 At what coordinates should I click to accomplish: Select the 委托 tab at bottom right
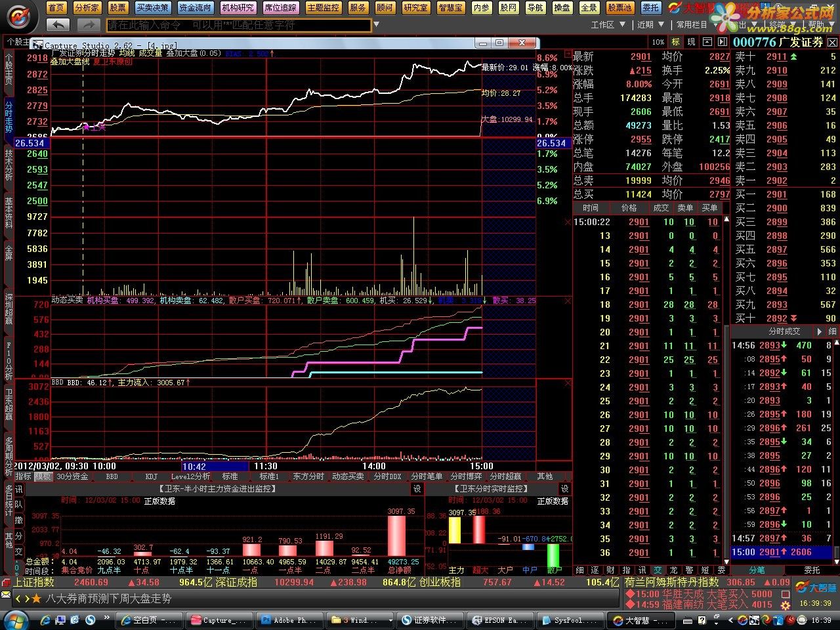pos(812,570)
